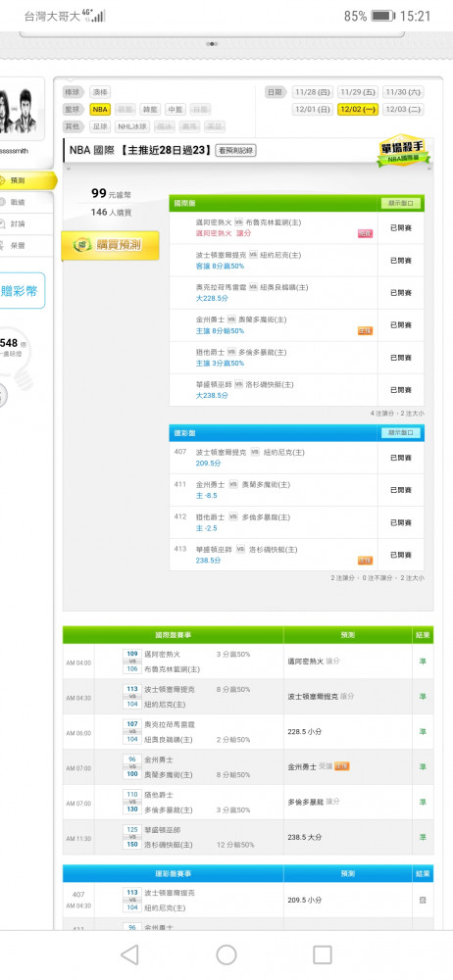
Task: Click the yellow 購買預測 button
Action: (x=110, y=245)
